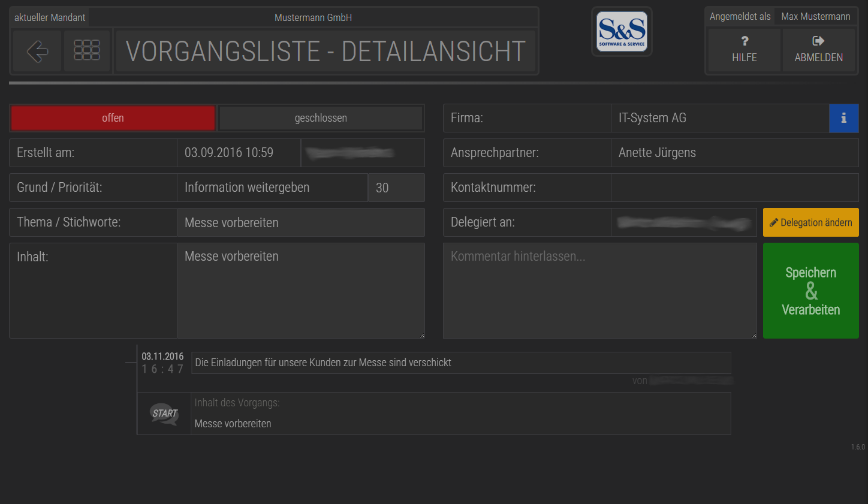
Task: Click the aktueller Mandant label
Action: (50, 17)
